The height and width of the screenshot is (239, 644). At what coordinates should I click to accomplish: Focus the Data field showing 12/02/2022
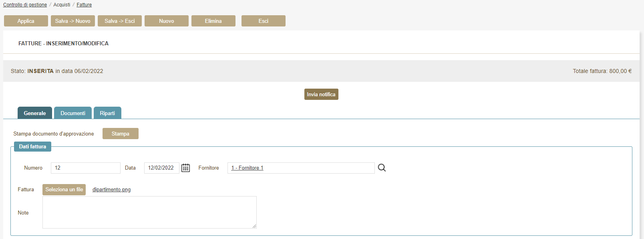click(x=161, y=168)
